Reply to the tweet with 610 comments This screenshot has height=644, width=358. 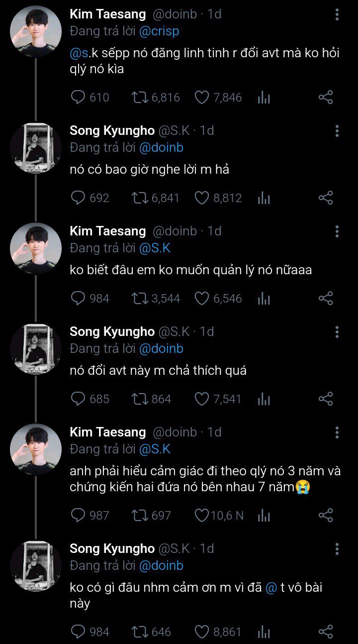point(79,97)
